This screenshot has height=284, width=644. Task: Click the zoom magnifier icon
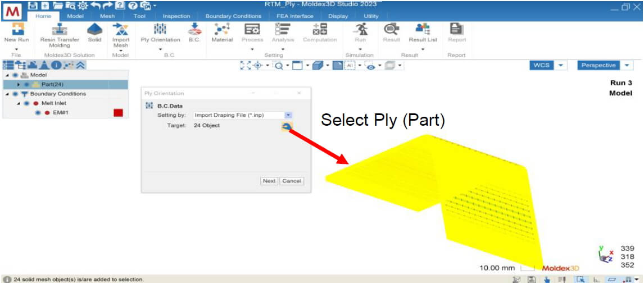pos(279,65)
